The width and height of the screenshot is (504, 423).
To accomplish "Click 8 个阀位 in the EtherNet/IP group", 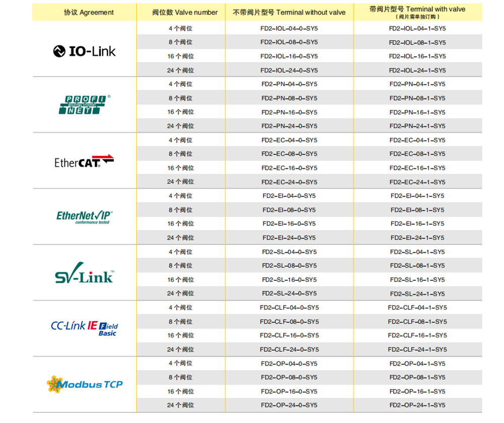I will coord(180,210).
